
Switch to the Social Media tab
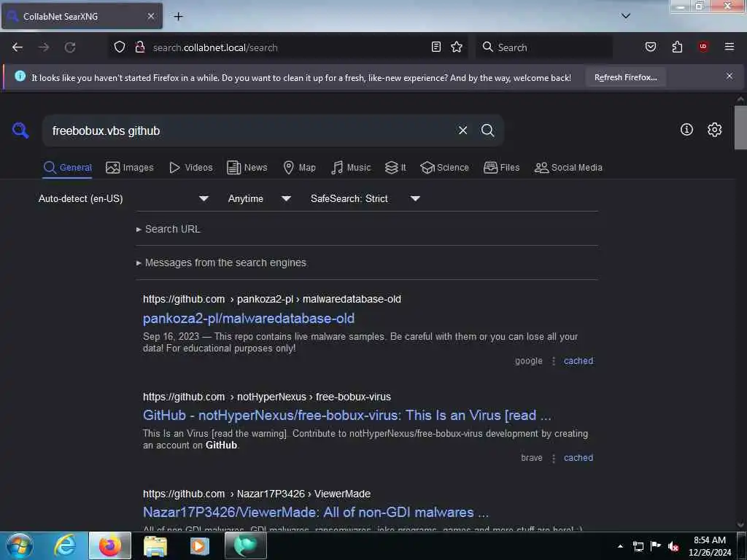pos(568,168)
